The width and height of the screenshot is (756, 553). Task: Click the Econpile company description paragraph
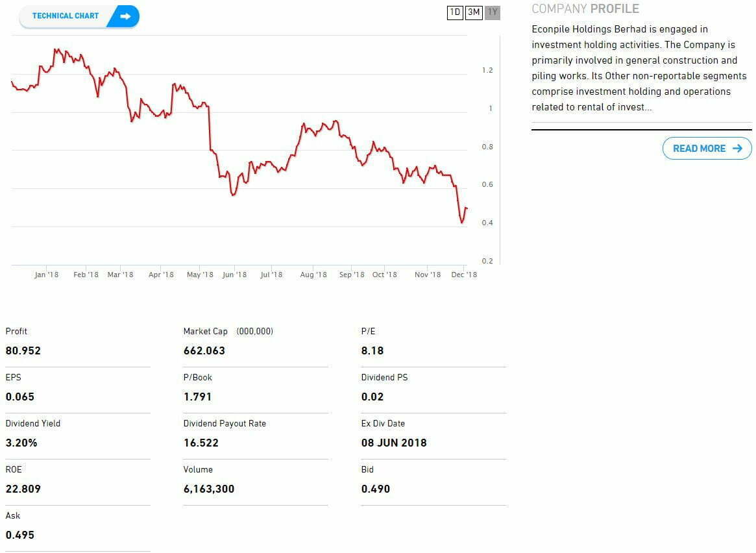click(639, 68)
